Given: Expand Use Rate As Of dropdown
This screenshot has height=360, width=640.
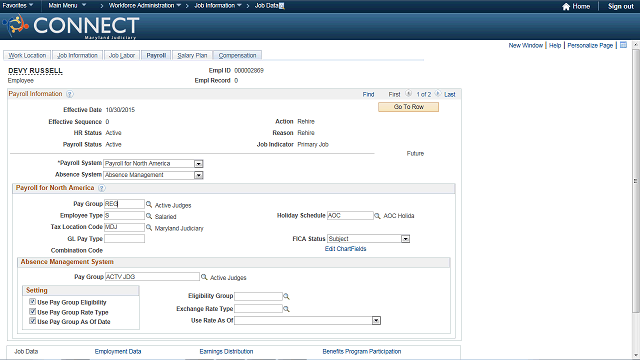Looking at the screenshot, I should (376, 321).
